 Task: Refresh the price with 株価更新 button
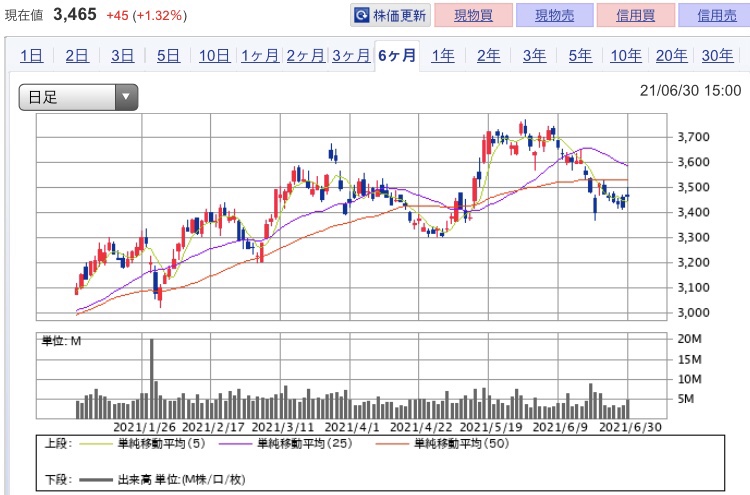point(390,15)
